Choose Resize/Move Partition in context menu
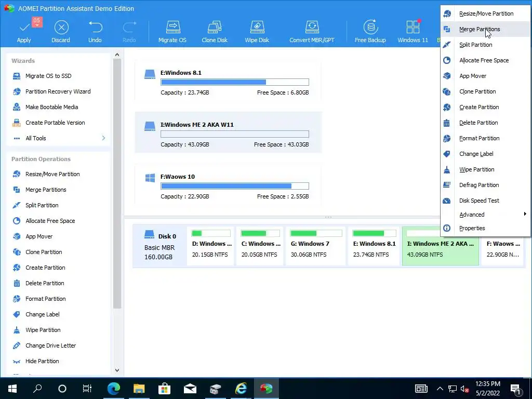Viewport: 532px width, 399px height. tap(486, 14)
